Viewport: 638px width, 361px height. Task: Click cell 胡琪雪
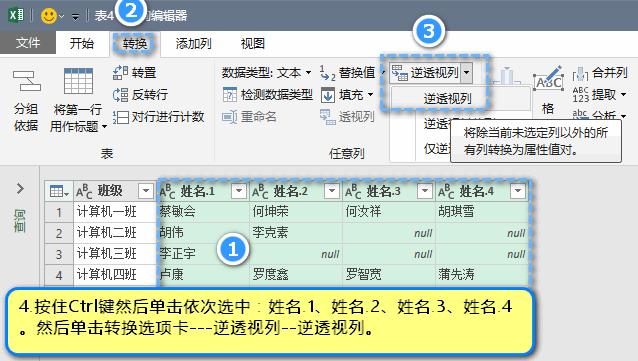pyautogui.click(x=482, y=212)
